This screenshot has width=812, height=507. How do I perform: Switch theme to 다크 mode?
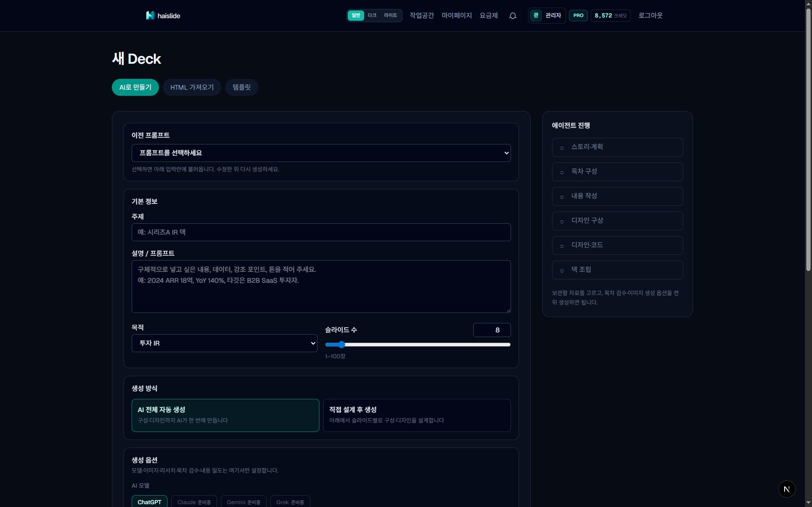pos(372,16)
